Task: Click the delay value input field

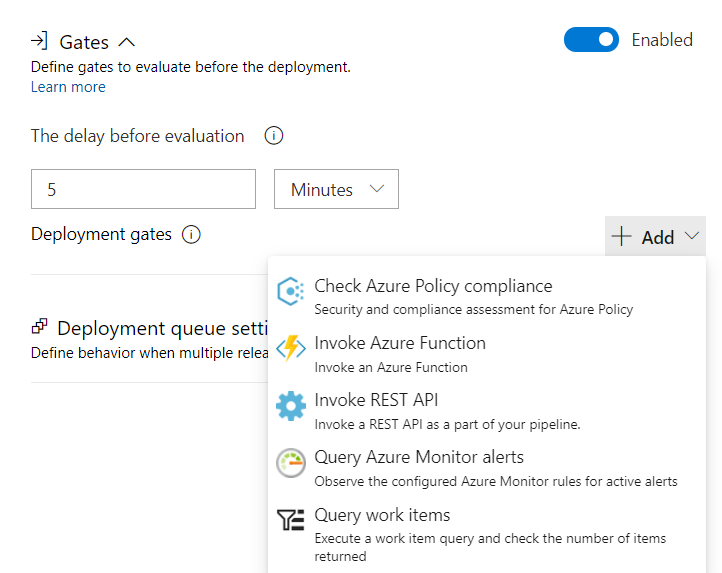Action: (143, 189)
